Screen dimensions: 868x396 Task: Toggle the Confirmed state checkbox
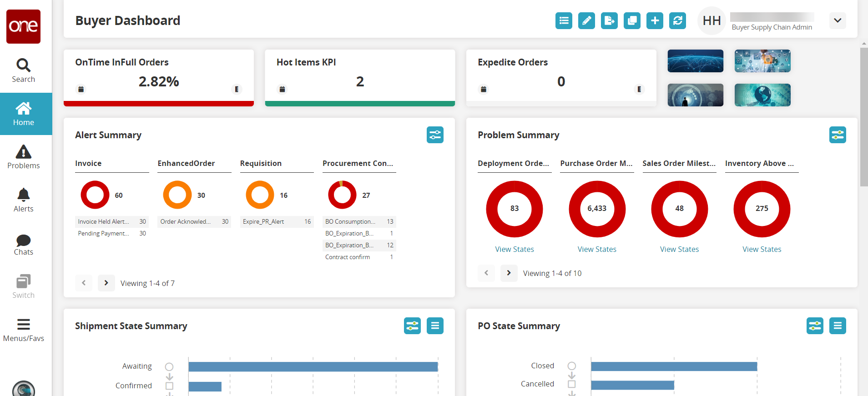pyautogui.click(x=169, y=386)
